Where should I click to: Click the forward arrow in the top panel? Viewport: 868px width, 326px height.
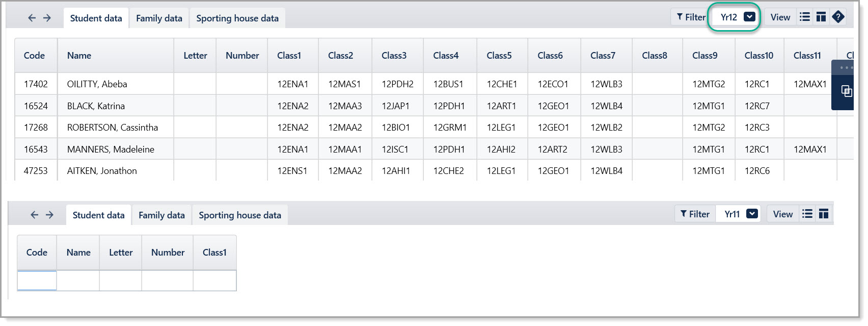click(47, 18)
